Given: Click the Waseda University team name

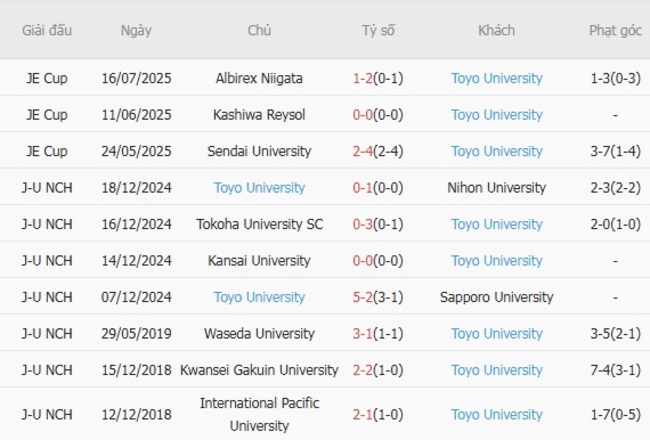Looking at the screenshot, I should click(259, 334).
